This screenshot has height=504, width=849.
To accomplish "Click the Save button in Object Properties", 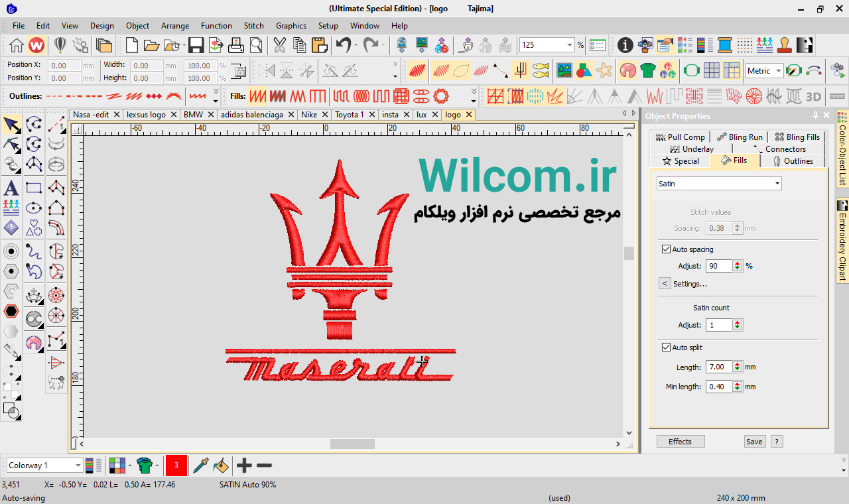I will pyautogui.click(x=754, y=442).
